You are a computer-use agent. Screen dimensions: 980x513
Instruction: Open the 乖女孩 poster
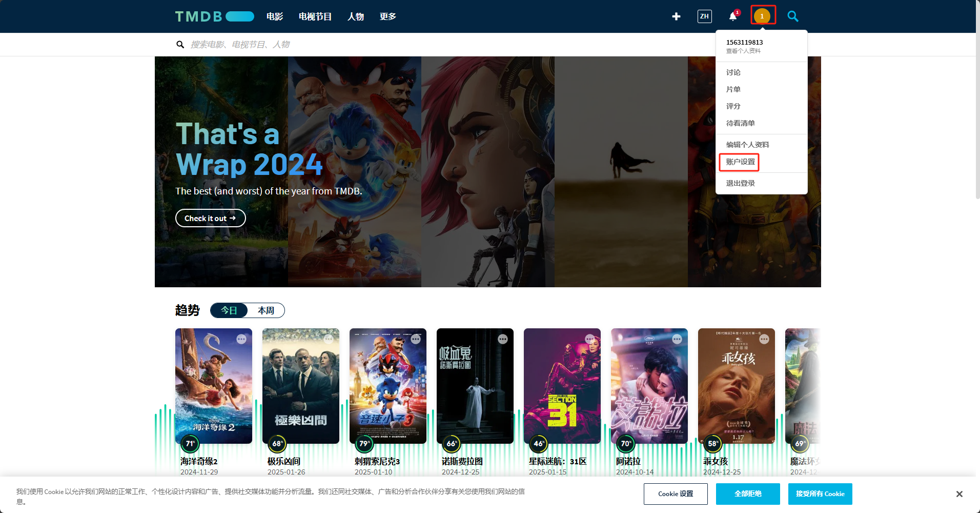[737, 386]
